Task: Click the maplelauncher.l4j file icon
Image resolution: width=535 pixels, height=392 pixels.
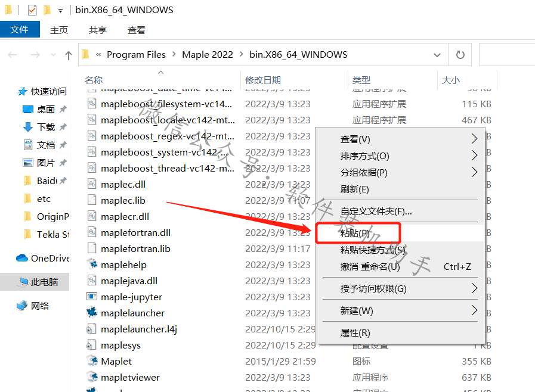Action: click(91, 329)
